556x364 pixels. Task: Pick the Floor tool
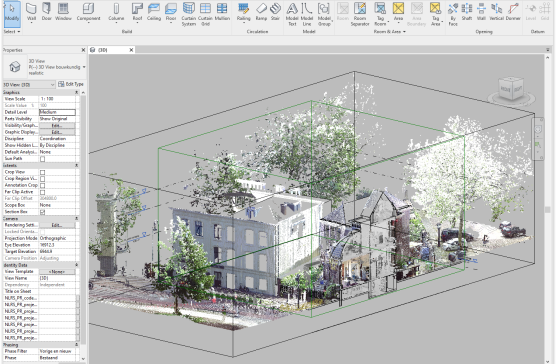pyautogui.click(x=171, y=12)
